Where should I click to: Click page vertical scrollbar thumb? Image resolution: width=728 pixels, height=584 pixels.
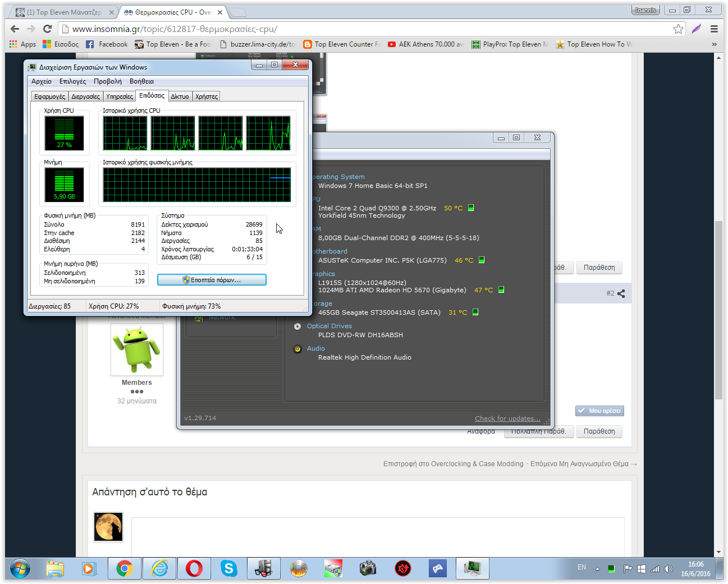(x=718, y=310)
